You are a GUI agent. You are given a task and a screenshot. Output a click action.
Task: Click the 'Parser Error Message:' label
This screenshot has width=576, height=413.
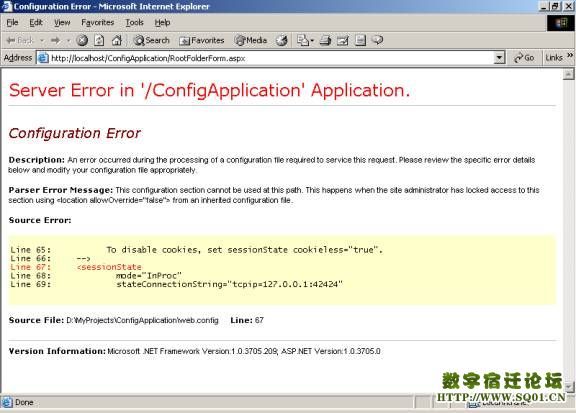[61, 190]
